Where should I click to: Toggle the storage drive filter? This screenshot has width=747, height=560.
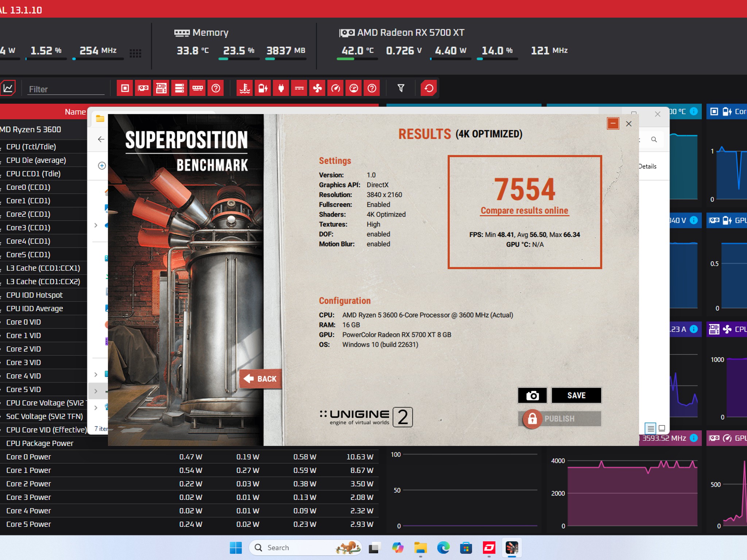point(179,88)
